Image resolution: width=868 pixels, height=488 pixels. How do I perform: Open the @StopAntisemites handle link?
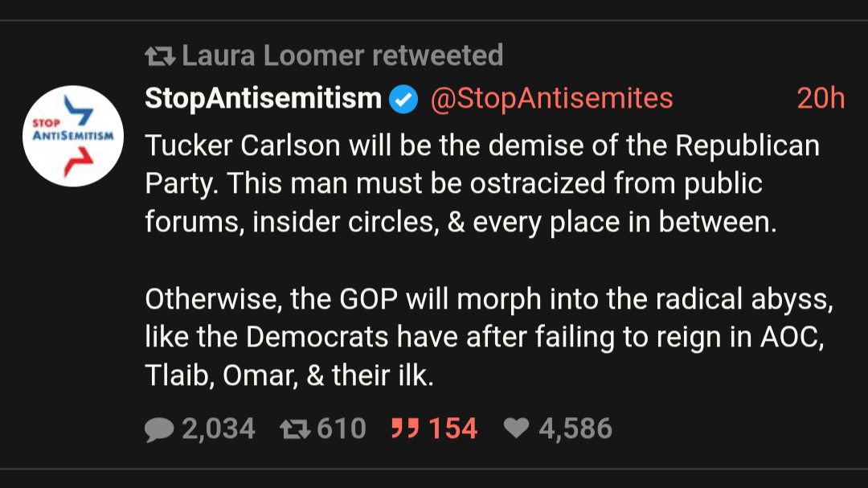pos(551,98)
